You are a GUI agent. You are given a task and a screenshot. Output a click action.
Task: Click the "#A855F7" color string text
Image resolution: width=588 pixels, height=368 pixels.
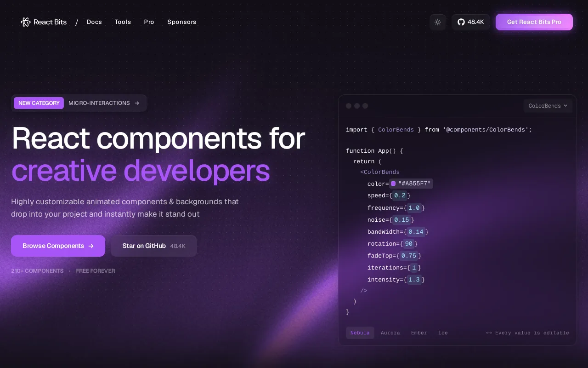[414, 184]
